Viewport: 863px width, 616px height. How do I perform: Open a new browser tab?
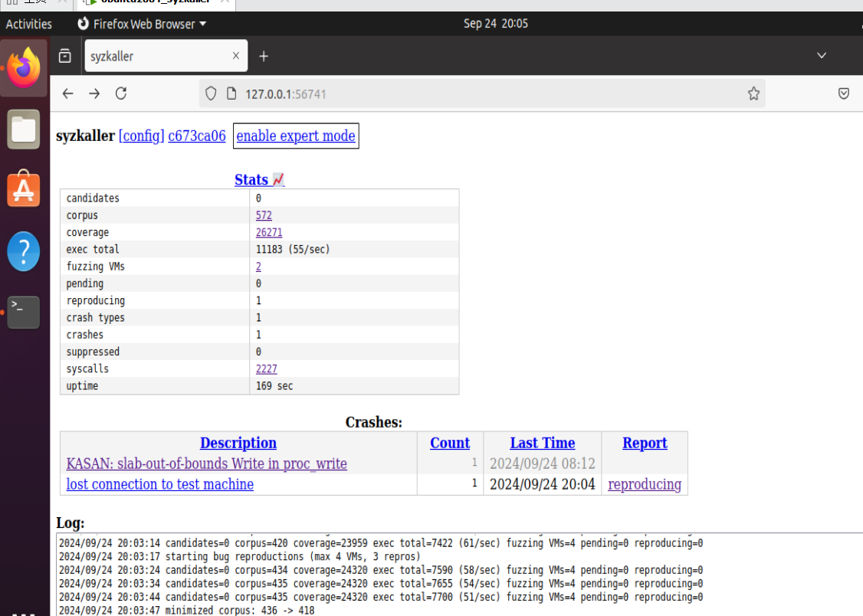[264, 56]
